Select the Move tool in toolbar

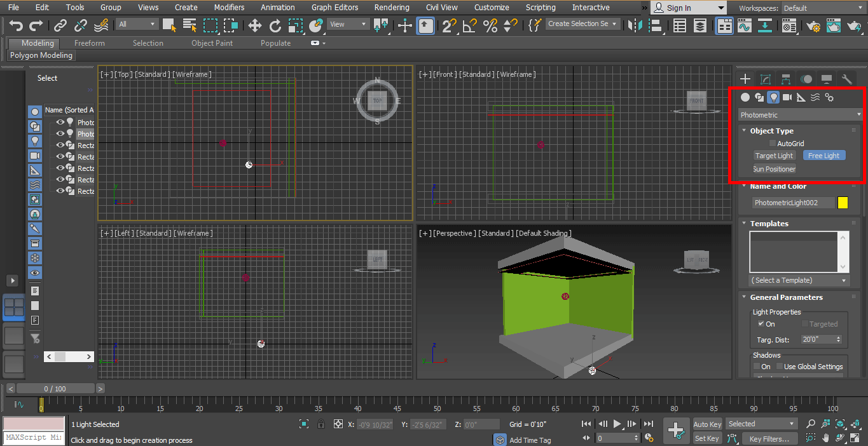coord(255,25)
